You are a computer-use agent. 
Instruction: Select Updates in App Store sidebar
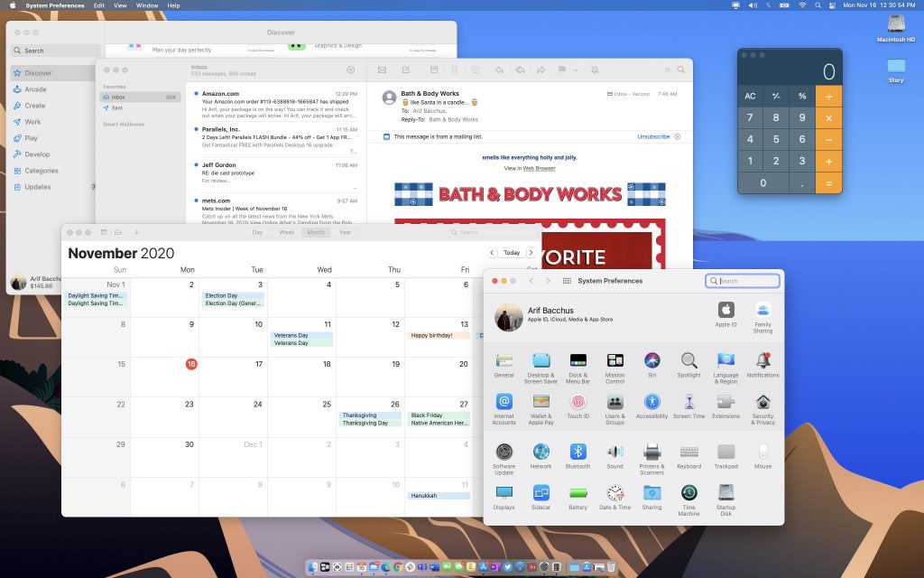[38, 187]
